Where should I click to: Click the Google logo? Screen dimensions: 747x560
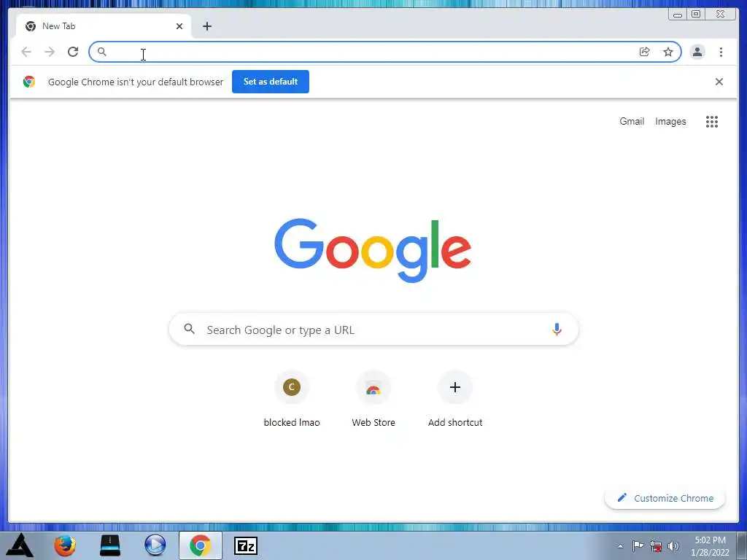pyautogui.click(x=373, y=250)
